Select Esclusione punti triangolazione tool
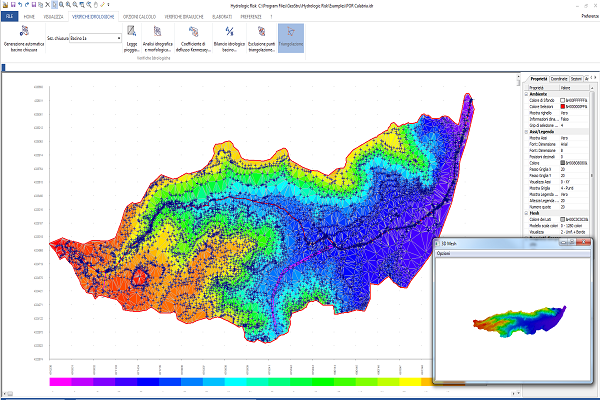This screenshot has width=600, height=400. coord(259,33)
